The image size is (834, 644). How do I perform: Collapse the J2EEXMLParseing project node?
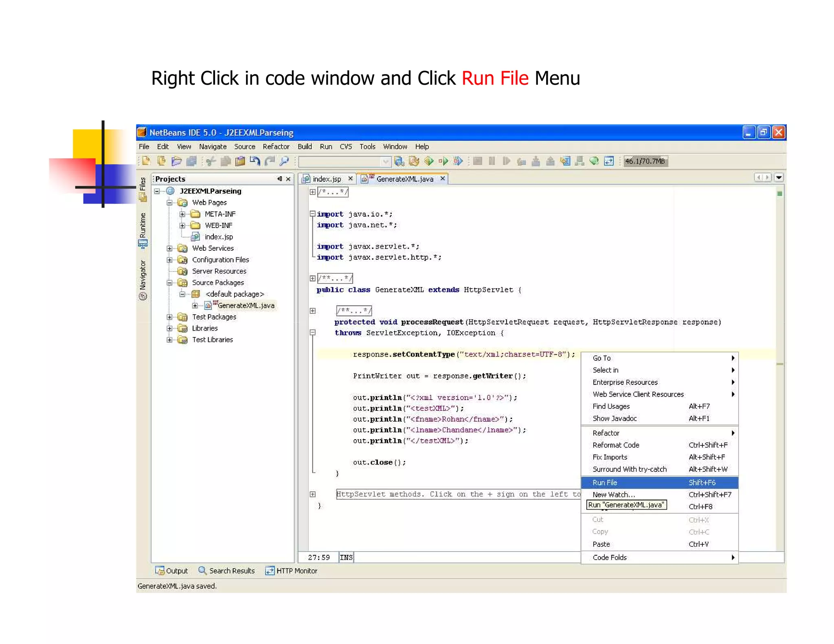157,191
